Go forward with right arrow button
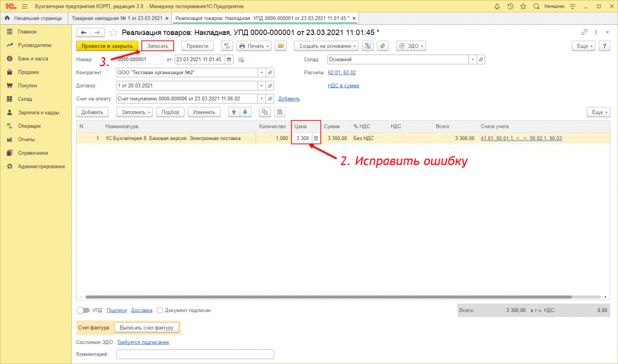The width and height of the screenshot is (618, 364). (x=97, y=33)
